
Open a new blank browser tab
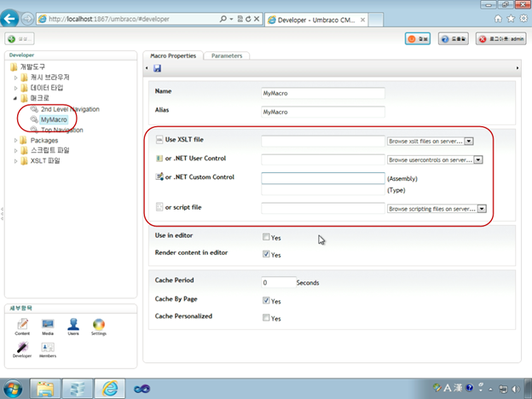(376, 20)
